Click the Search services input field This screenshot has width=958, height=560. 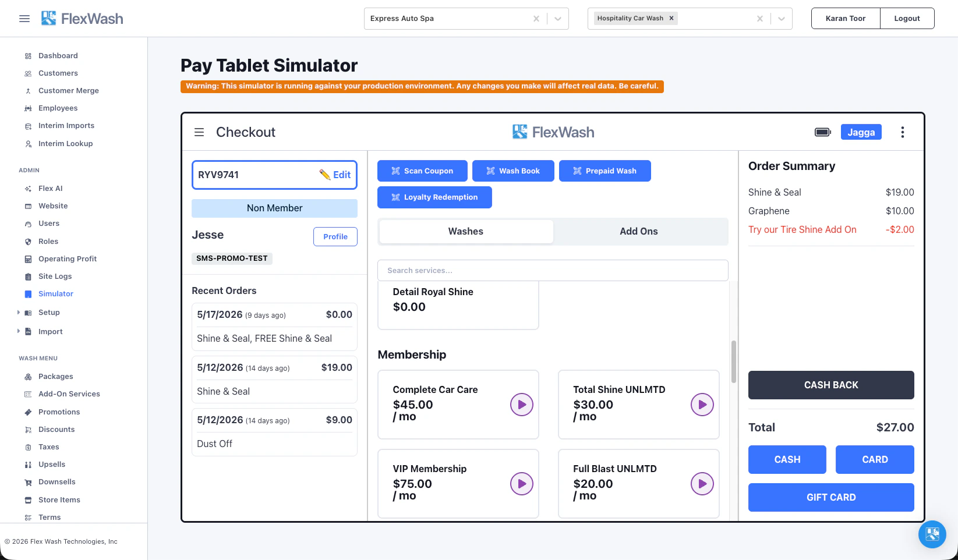coord(553,271)
